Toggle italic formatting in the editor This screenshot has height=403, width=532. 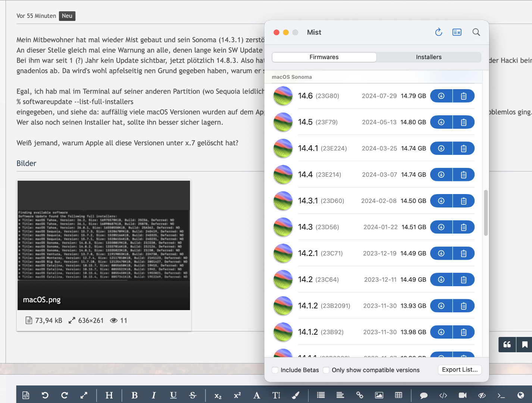click(154, 395)
